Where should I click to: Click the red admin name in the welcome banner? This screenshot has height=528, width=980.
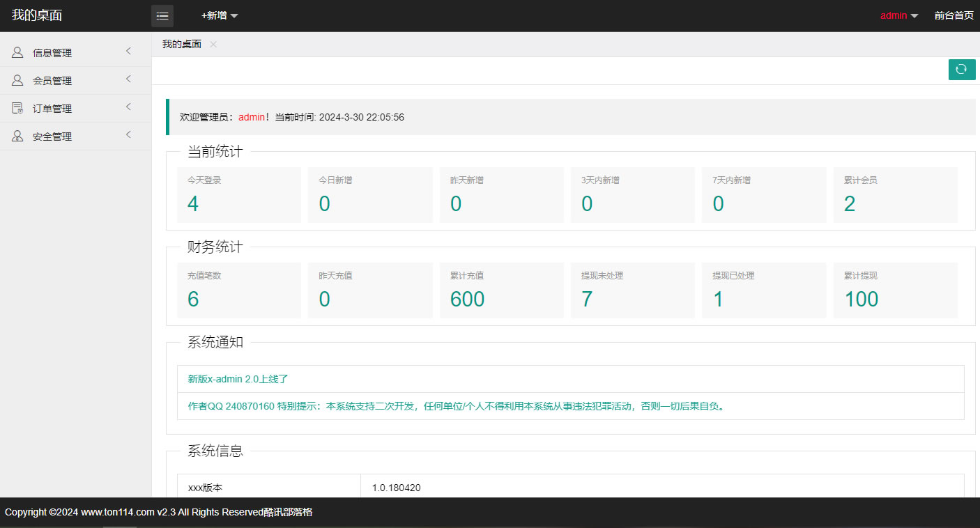click(x=252, y=117)
